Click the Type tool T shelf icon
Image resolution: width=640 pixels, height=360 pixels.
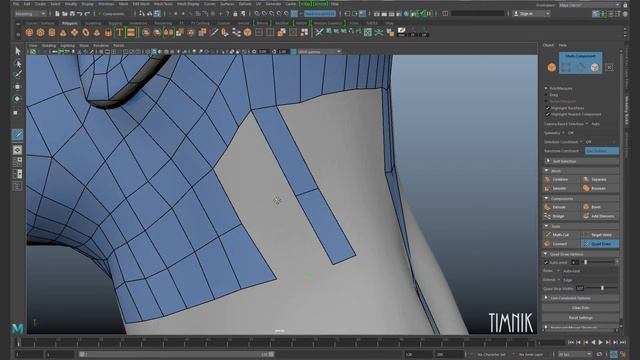120,33
